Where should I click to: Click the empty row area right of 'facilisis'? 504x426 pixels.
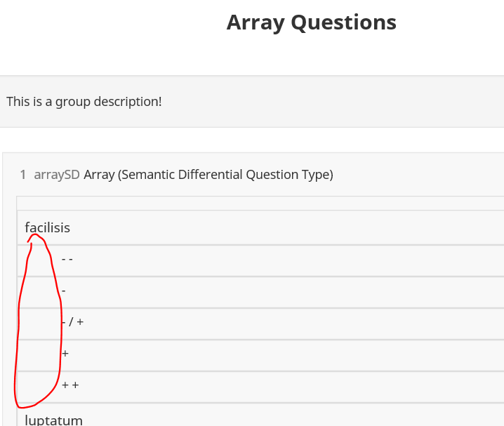tap(281, 228)
